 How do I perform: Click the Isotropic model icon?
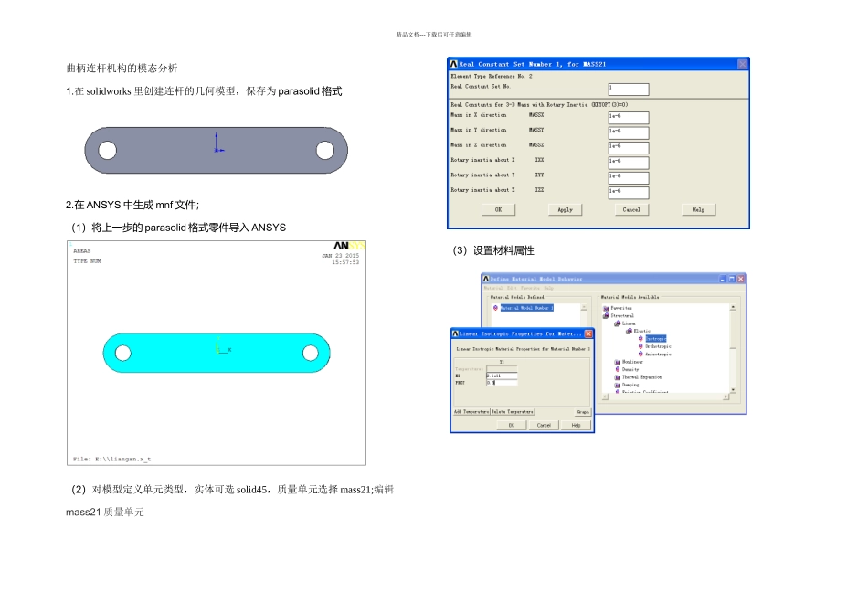(641, 338)
